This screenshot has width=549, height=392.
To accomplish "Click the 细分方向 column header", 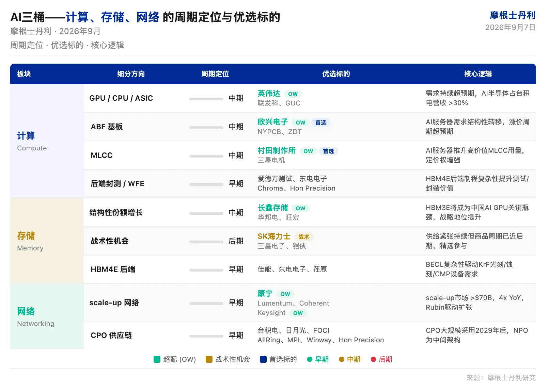I will coord(131,74).
